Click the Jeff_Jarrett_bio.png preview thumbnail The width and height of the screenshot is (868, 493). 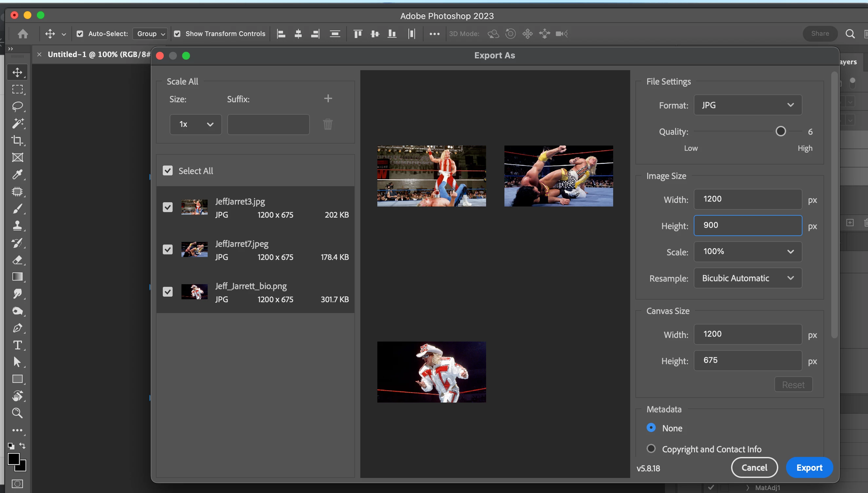[x=431, y=372]
